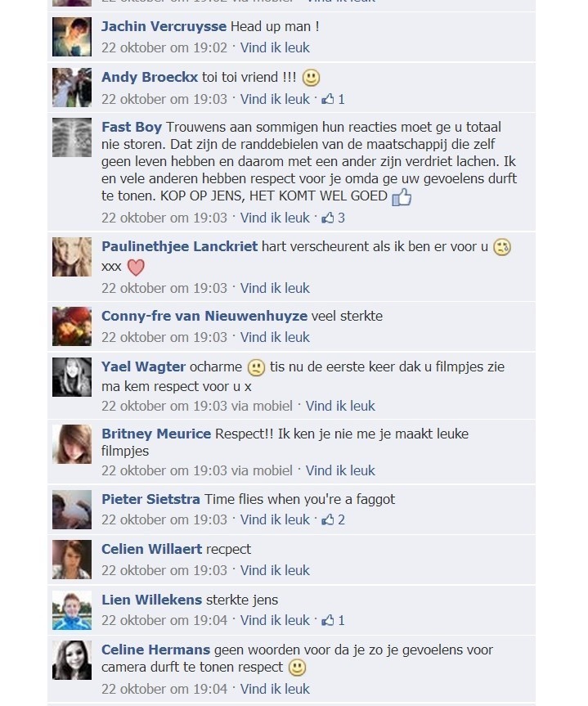The image size is (588, 706).
Task: Click the heart emoji in Paulinethjee's comment
Action: click(x=136, y=268)
